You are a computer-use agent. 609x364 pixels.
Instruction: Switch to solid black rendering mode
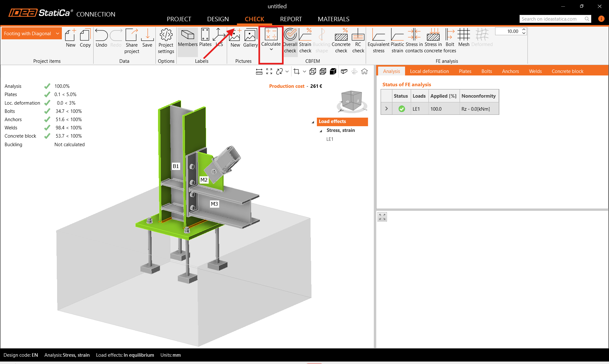(333, 72)
